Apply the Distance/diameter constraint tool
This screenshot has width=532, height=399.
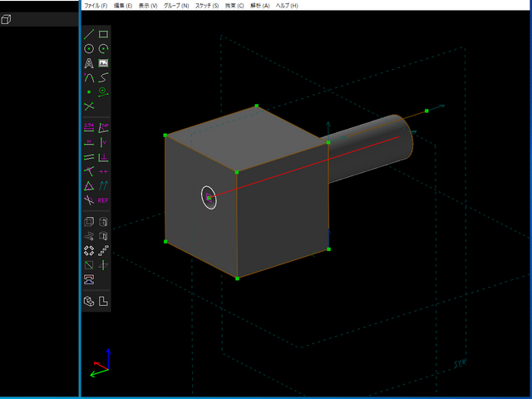point(89,128)
